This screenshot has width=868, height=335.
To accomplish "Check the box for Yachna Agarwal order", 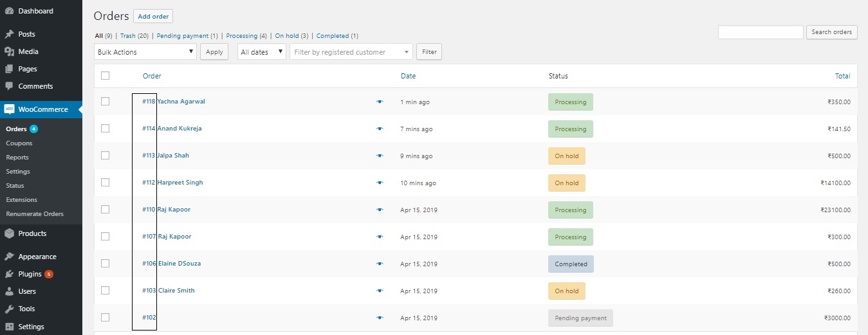I will click(x=106, y=102).
